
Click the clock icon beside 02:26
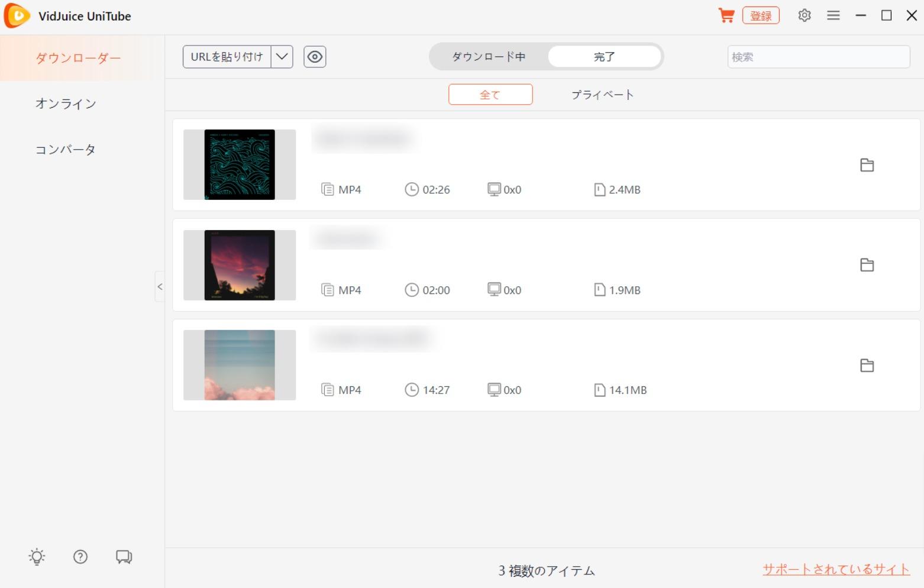[x=412, y=189]
